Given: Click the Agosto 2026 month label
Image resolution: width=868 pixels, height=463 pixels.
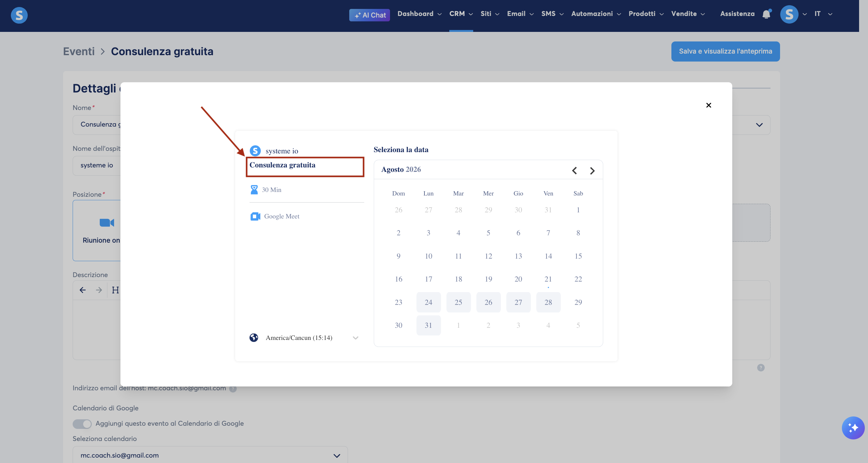Looking at the screenshot, I should (x=401, y=169).
